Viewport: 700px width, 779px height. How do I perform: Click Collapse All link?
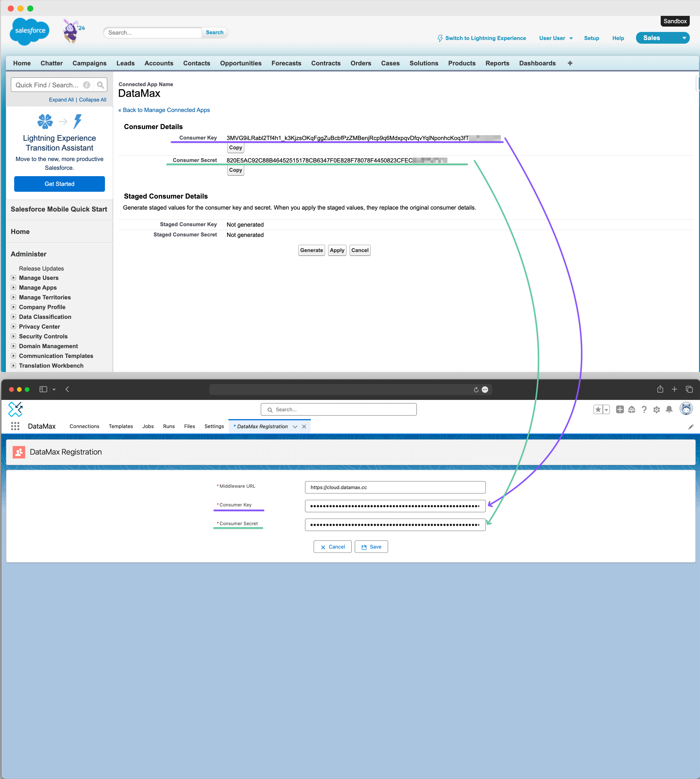pyautogui.click(x=93, y=100)
